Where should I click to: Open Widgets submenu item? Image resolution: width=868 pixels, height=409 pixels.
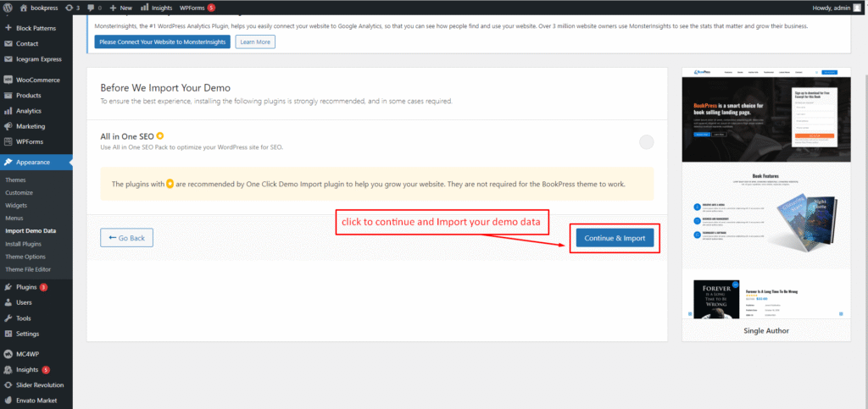pos(16,205)
